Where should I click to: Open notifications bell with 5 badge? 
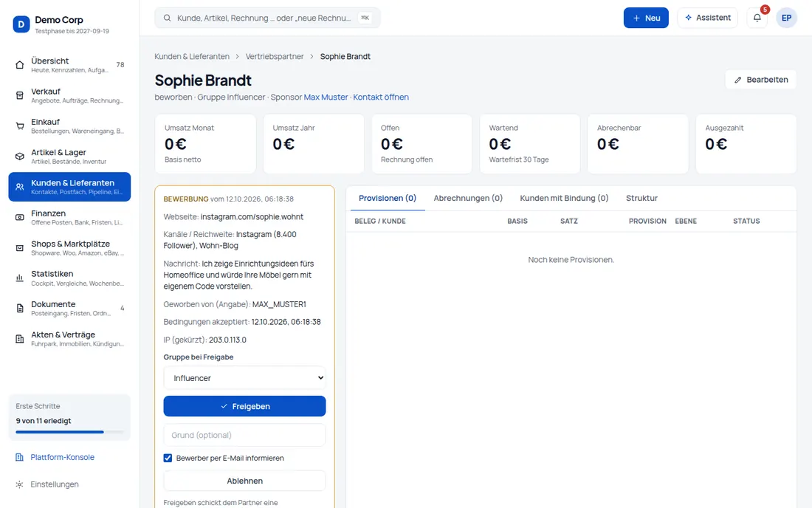click(x=757, y=18)
